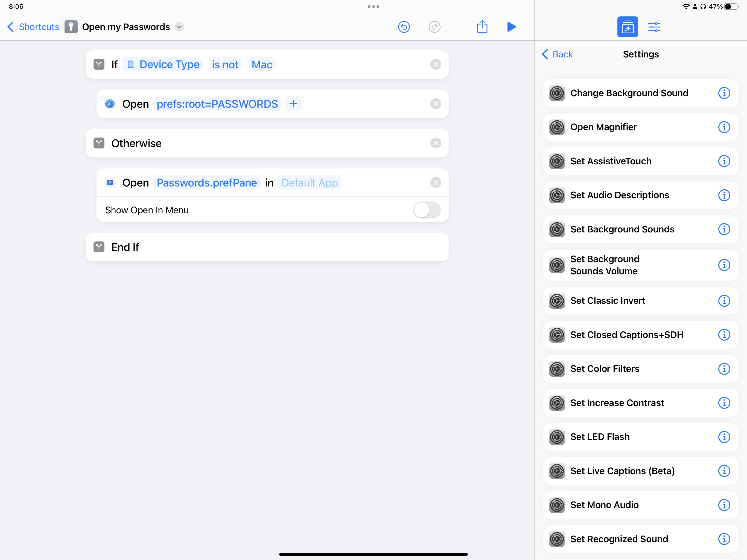
Task: Show info for Set Background Sounds Volume
Action: pyautogui.click(x=724, y=265)
